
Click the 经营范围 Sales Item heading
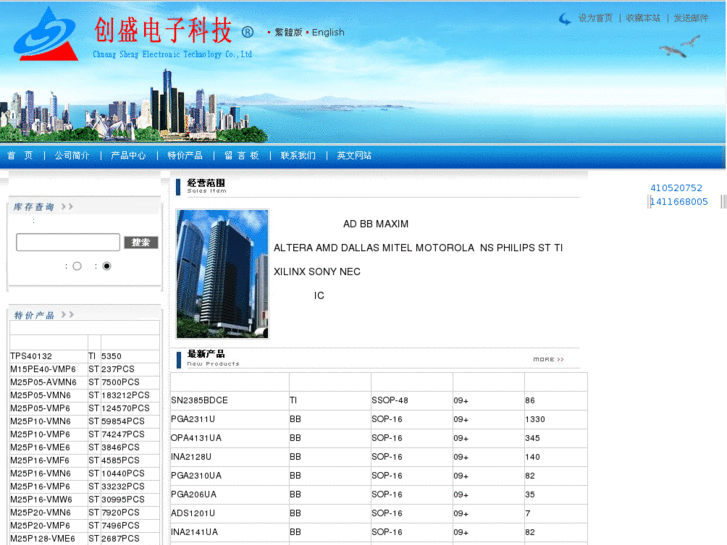point(206,186)
